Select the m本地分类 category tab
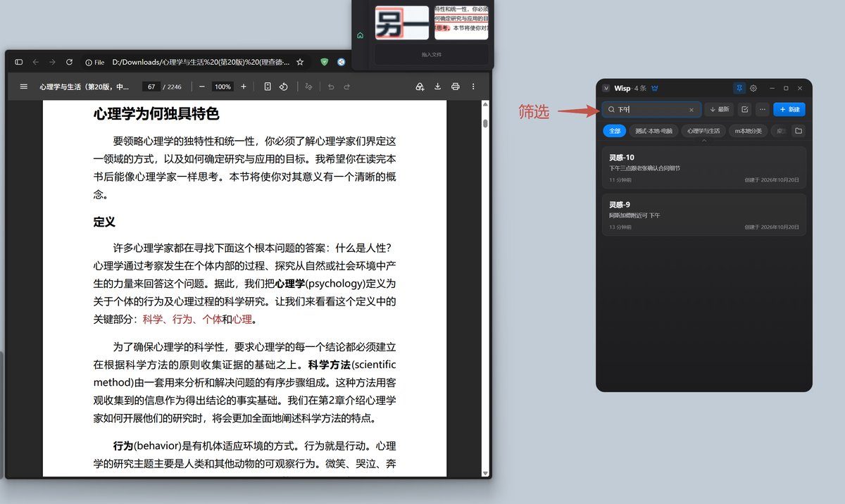Viewport: 845px width, 504px height. click(x=749, y=131)
